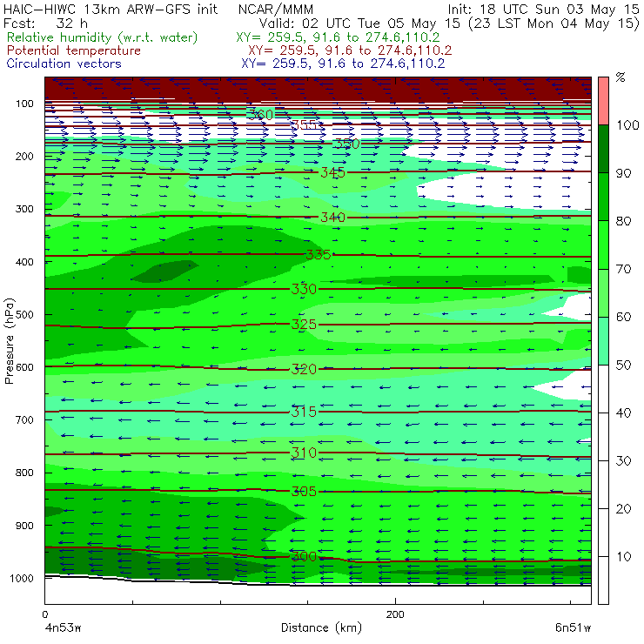Image resolution: width=644 pixels, height=644 pixels.
Task: Click the 600 pressure tick label
Action: pyautogui.click(x=24, y=367)
